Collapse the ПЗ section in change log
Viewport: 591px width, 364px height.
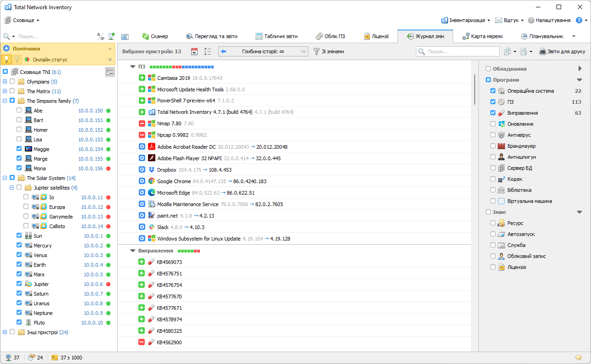133,67
